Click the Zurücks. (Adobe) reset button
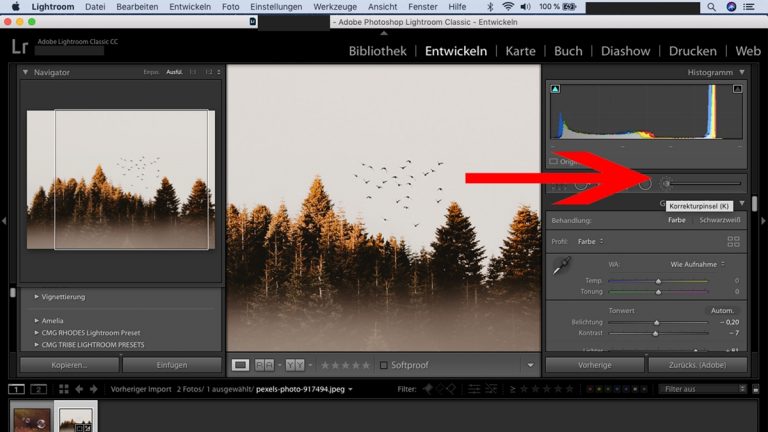The height and width of the screenshot is (432, 768). click(697, 365)
